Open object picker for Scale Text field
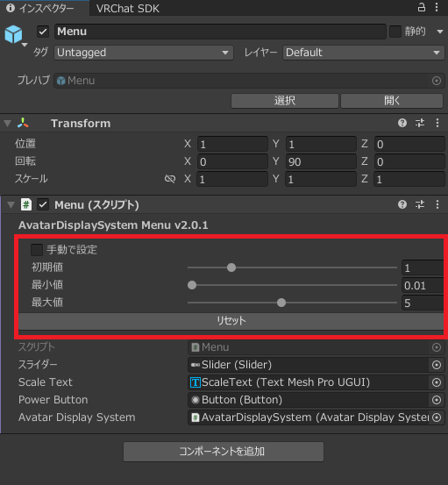 (437, 382)
